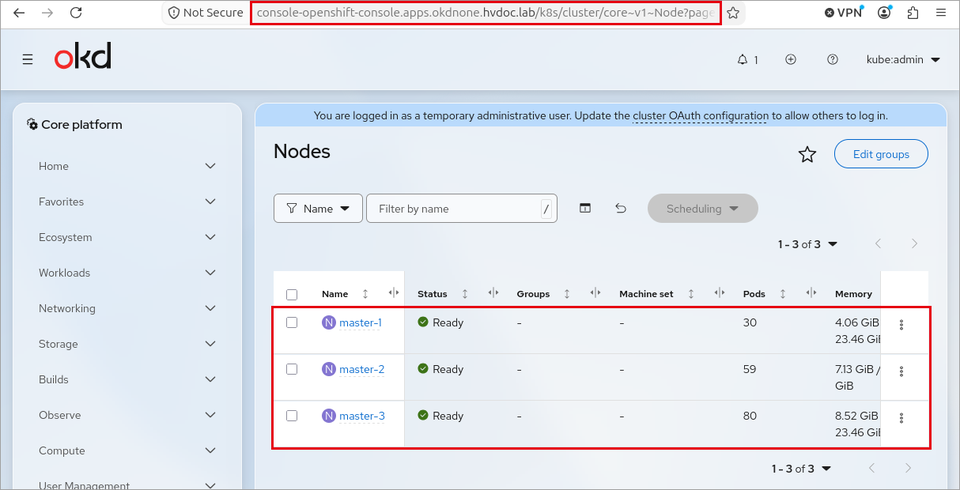Image resolution: width=960 pixels, height=490 pixels.
Task: Expand the Compute navigation section
Action: point(127,450)
